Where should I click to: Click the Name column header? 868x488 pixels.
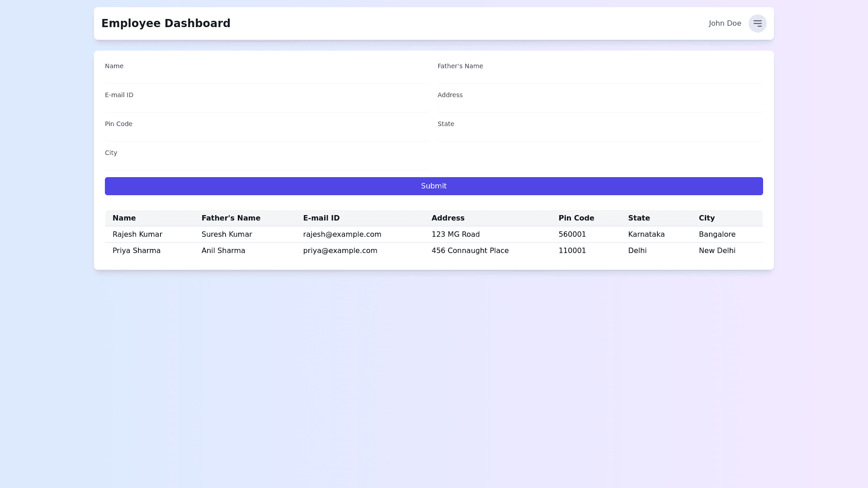tap(124, 218)
